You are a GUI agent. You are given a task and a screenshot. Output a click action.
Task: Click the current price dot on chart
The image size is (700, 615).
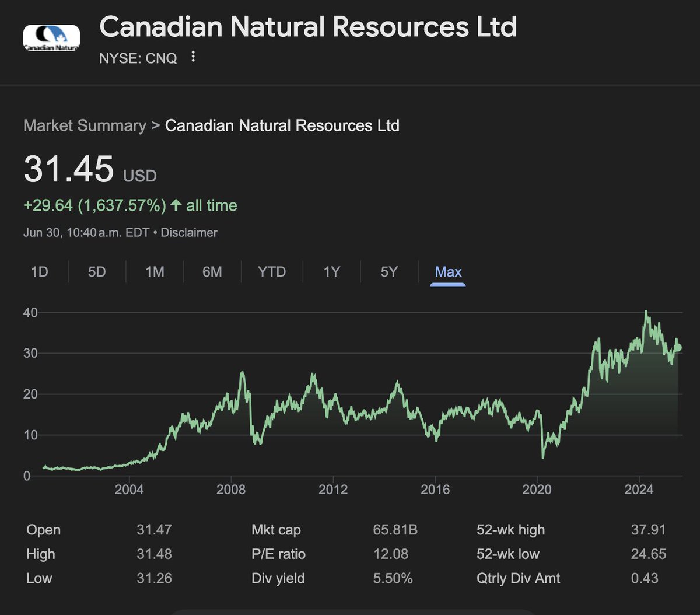click(677, 347)
